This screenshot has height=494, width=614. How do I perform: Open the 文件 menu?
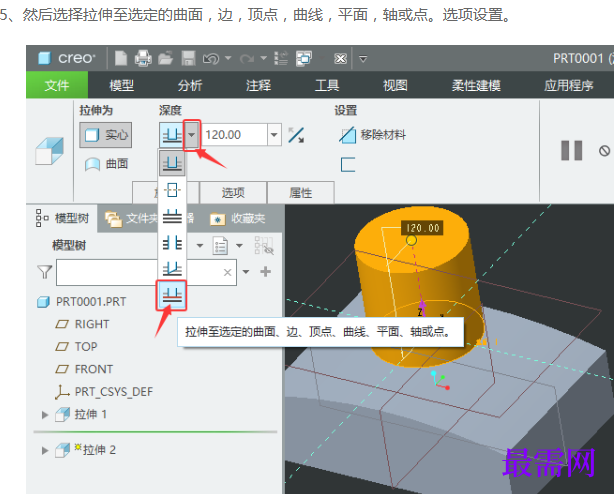coord(57,85)
